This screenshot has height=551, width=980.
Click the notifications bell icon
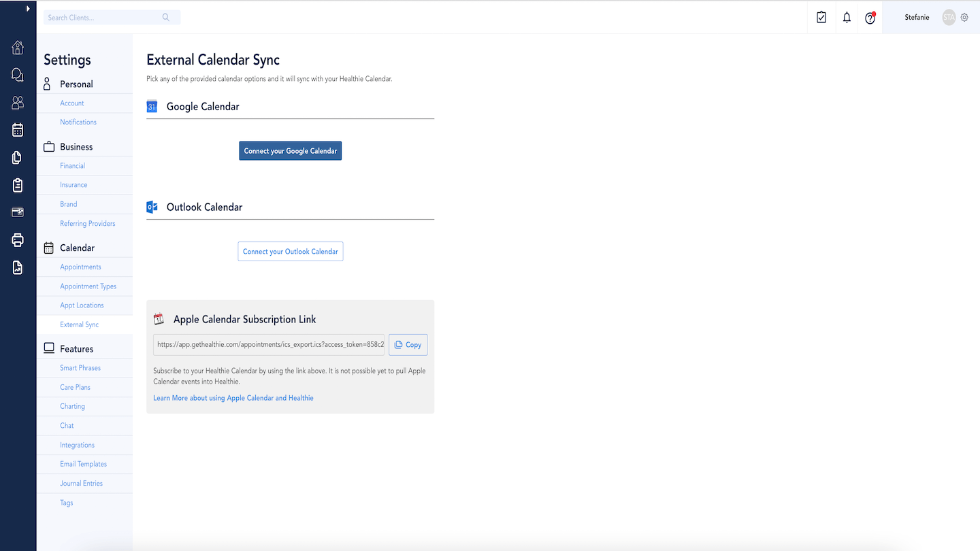point(847,18)
